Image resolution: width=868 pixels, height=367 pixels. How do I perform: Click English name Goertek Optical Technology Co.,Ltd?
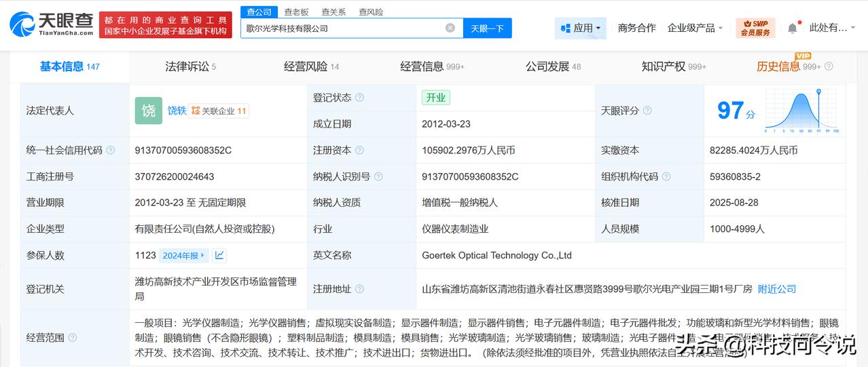(497, 256)
